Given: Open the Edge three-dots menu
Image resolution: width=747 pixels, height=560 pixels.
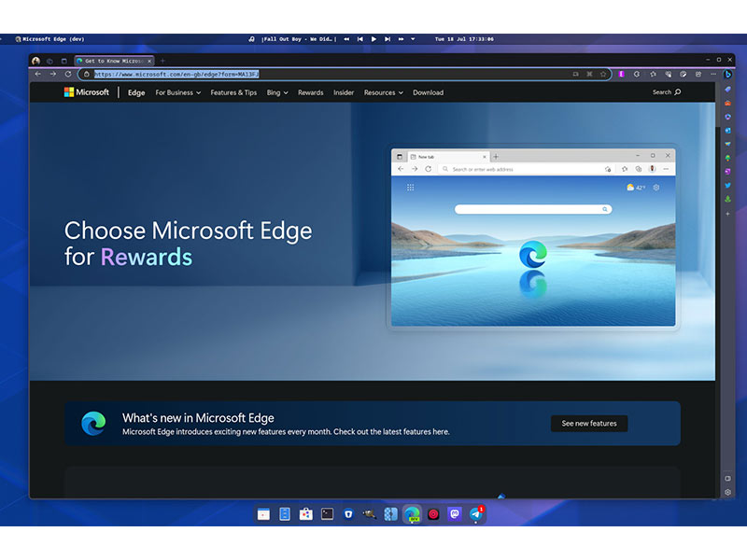Looking at the screenshot, I should click(713, 75).
